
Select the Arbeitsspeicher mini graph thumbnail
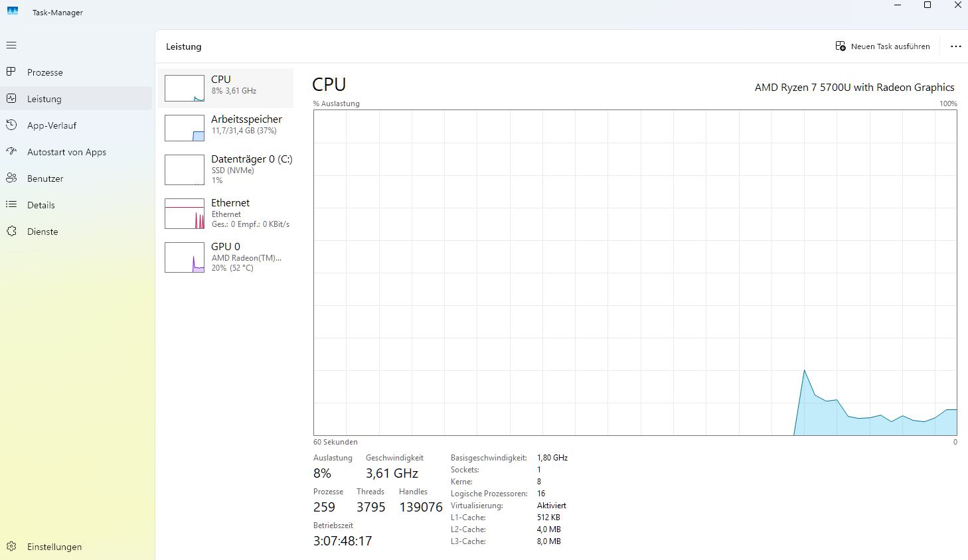point(185,128)
